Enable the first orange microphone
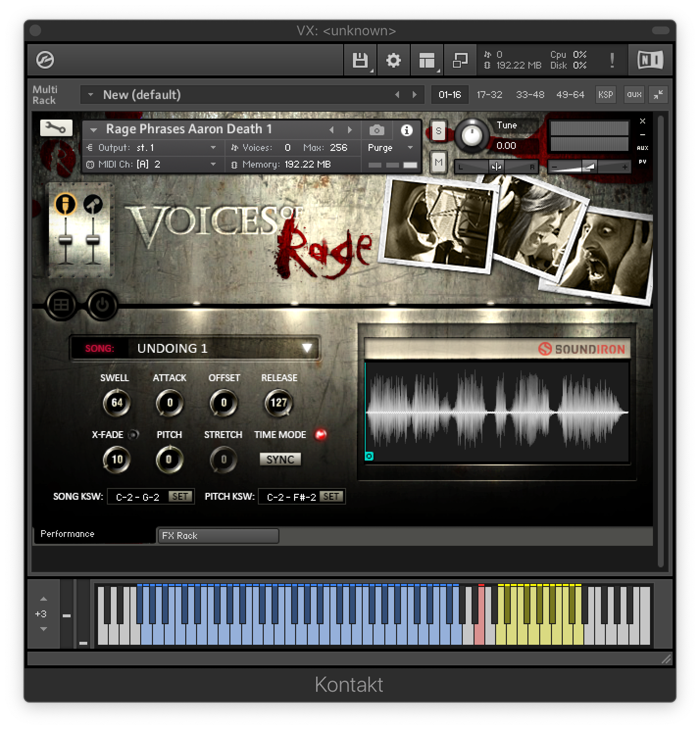Screen dimensions: 700x730 pyautogui.click(x=66, y=204)
